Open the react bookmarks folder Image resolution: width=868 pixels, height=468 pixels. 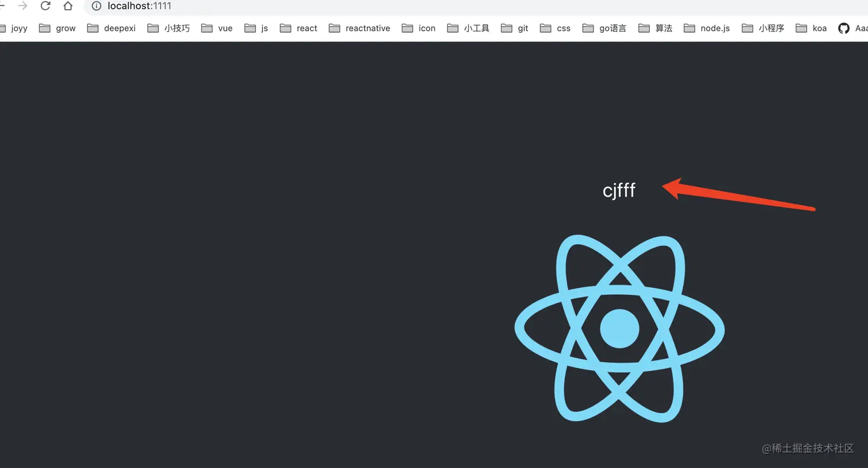click(x=299, y=28)
